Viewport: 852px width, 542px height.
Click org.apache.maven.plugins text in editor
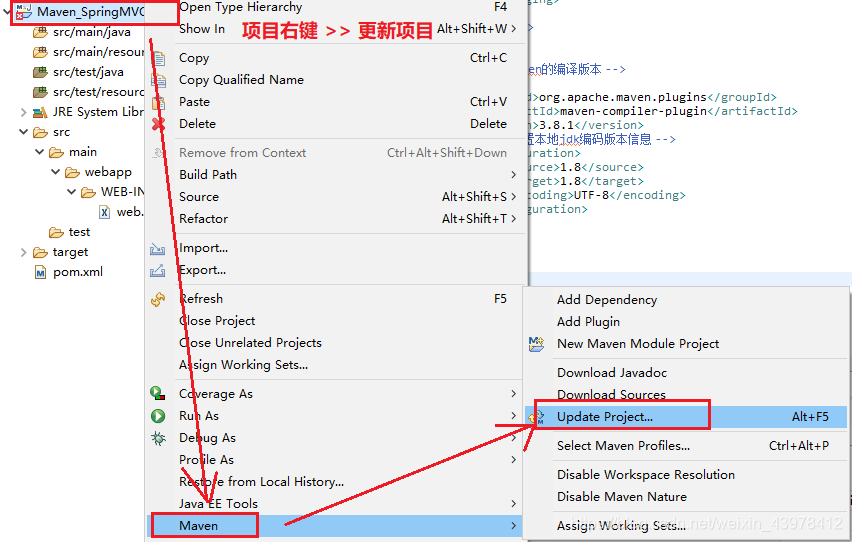tap(623, 97)
